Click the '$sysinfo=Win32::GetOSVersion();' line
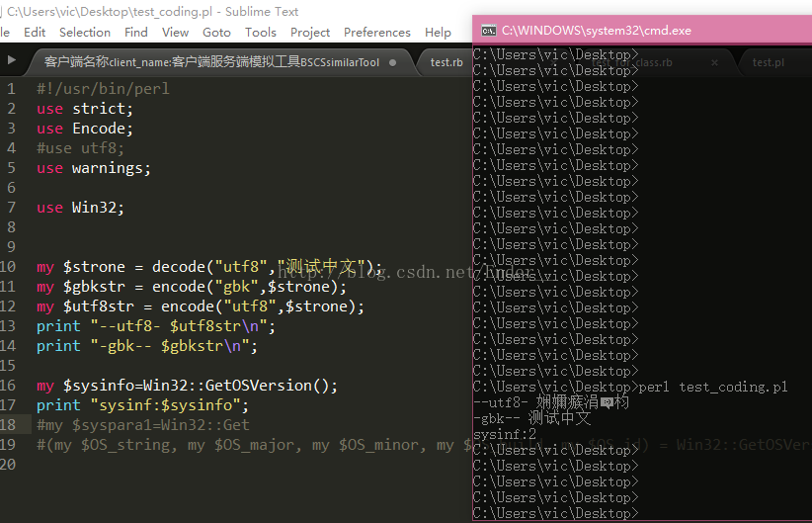Viewport: 812px width, 523px height. click(187, 386)
